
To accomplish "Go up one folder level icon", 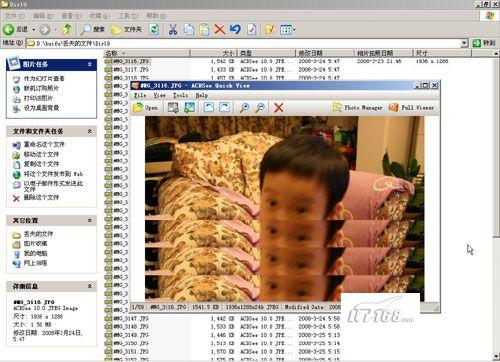I will [67, 29].
